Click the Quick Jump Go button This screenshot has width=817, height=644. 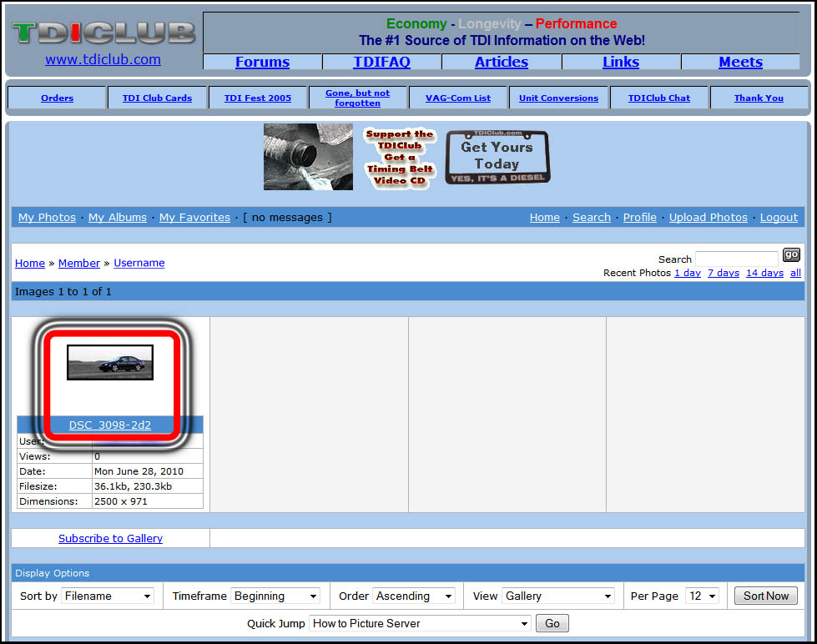coord(552,623)
